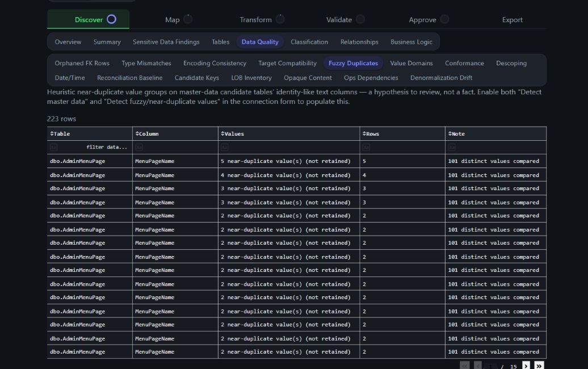Open the Business Logic tab

pos(411,42)
